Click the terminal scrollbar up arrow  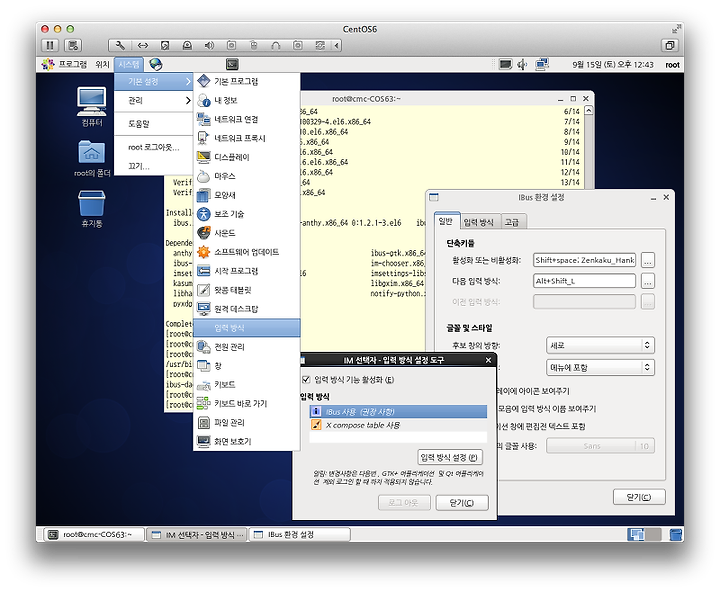[x=588, y=110]
